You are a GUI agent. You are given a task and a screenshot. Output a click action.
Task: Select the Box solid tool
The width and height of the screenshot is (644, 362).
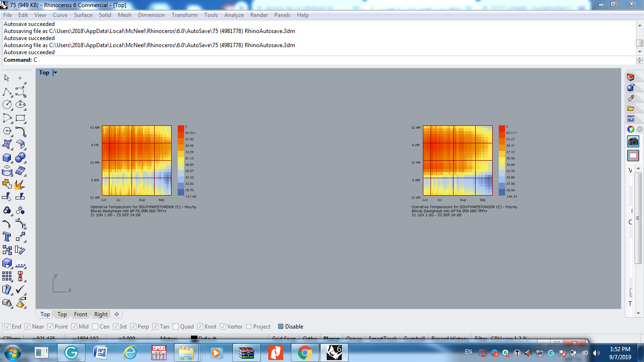(7, 157)
